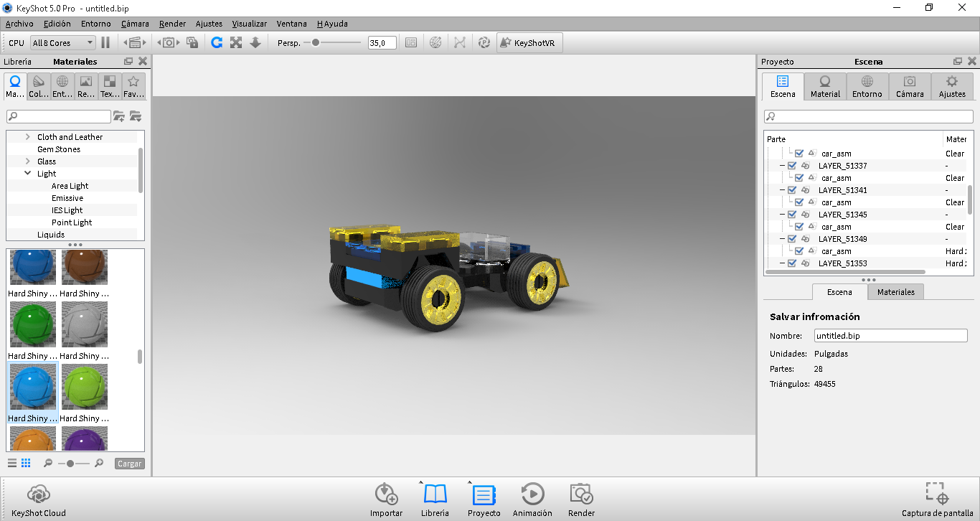Click the Cargar button

pyautogui.click(x=129, y=464)
